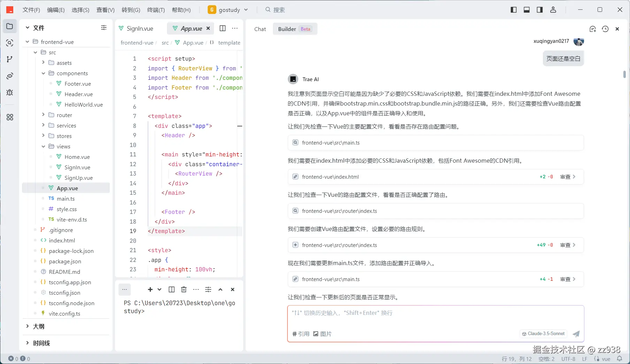Open Header.vue in the file tree
The width and height of the screenshot is (630, 364).
[x=78, y=94]
